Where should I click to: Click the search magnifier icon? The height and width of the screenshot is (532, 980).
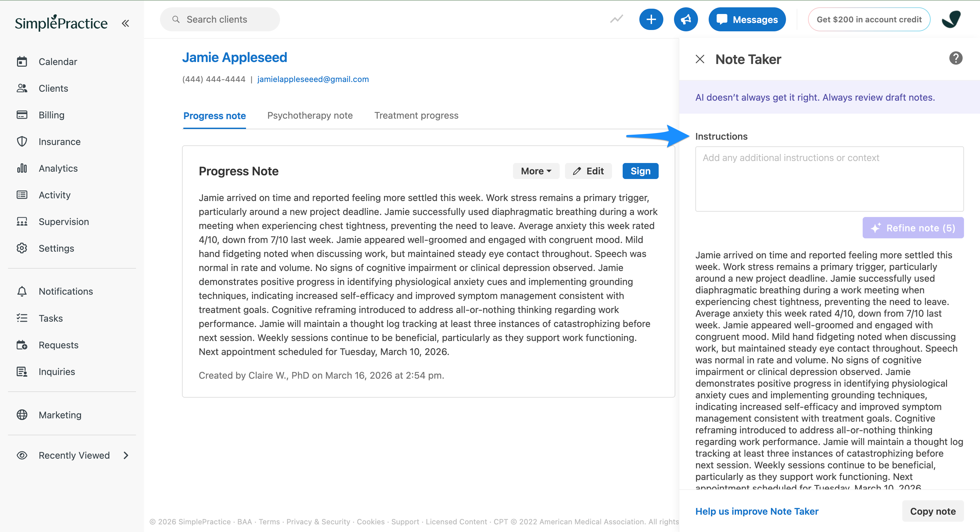pyautogui.click(x=176, y=19)
